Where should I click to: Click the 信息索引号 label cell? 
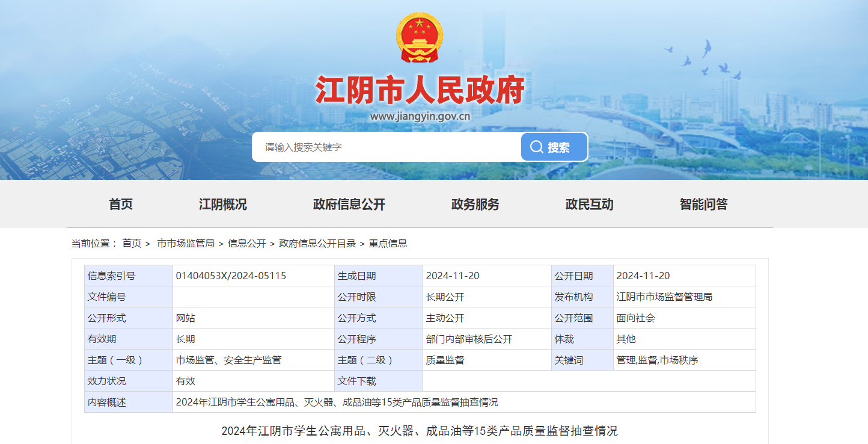129,276
